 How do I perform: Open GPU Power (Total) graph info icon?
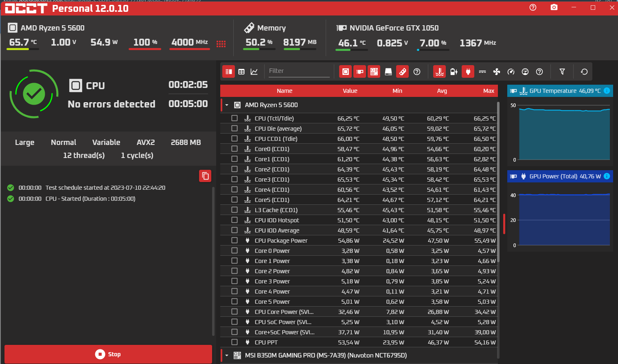click(607, 176)
